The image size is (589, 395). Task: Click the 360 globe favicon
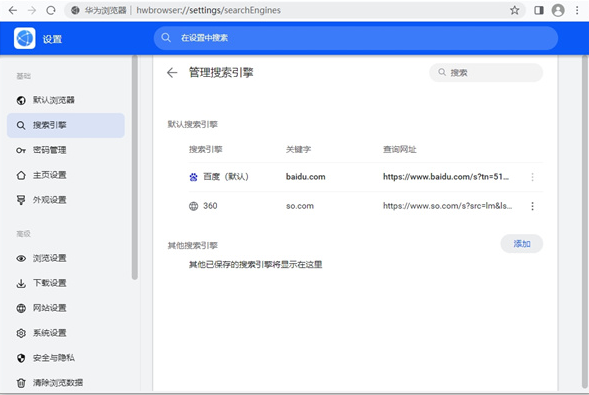click(x=193, y=206)
